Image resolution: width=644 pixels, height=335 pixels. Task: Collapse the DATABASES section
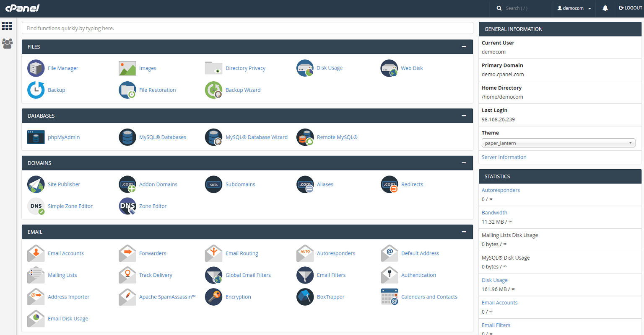(464, 116)
